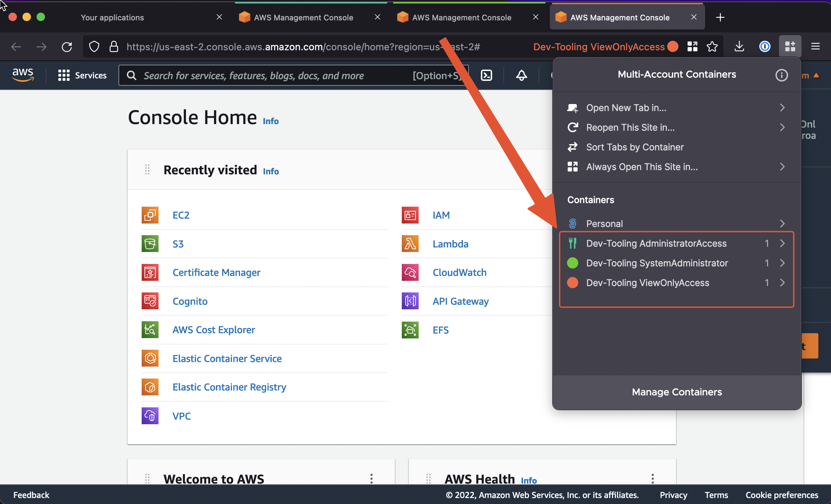Image resolution: width=831 pixels, height=504 pixels.
Task: Click the orange Dev-Tooling ViewOnlyAccess circle
Action: tap(573, 283)
